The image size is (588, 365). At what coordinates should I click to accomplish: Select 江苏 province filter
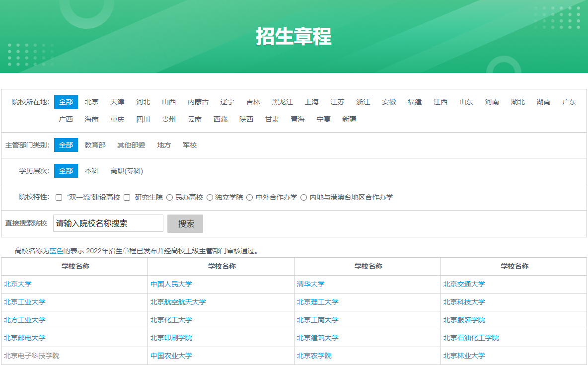point(338,102)
